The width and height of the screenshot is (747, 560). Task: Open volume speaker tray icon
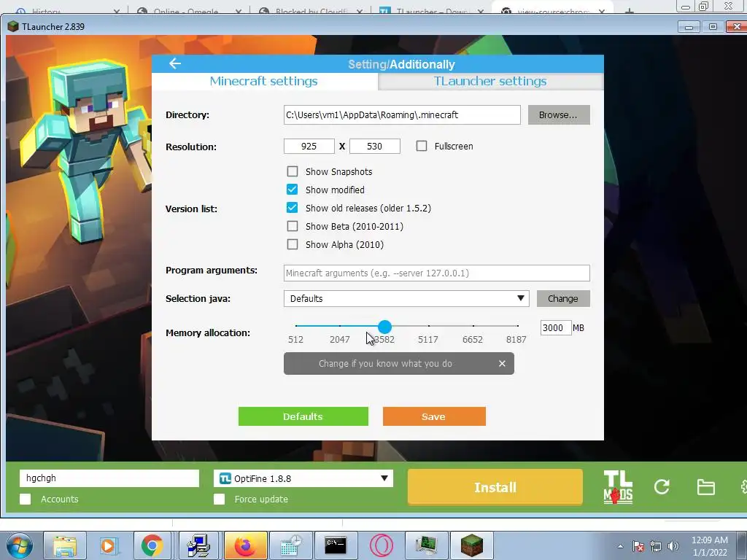click(x=673, y=546)
